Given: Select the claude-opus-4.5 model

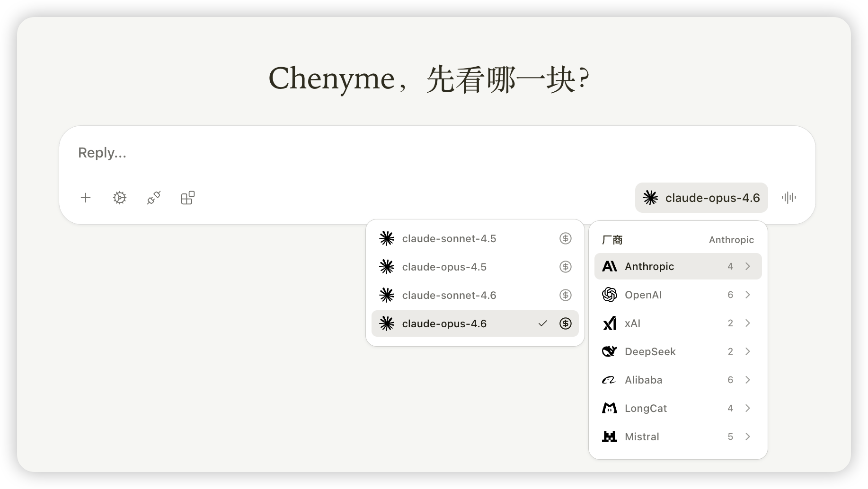Looking at the screenshot, I should (x=475, y=267).
